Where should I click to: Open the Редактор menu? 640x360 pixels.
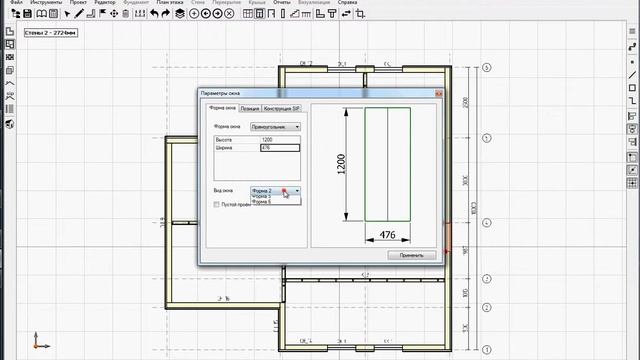105,2
